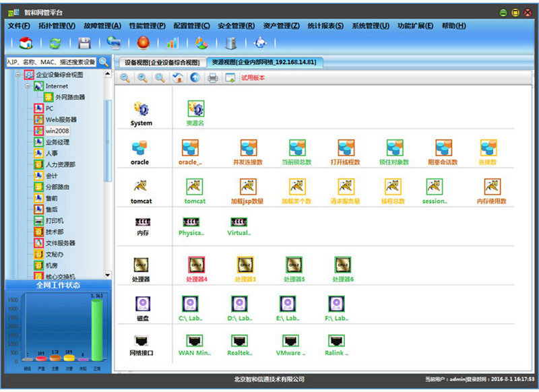
Task: Select 打印机 in the device tree
Action: coord(55,220)
